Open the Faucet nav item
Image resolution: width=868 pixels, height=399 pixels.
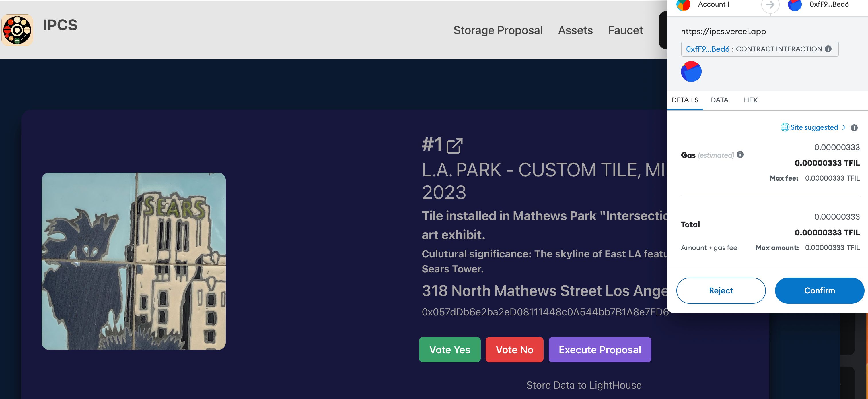[x=625, y=30]
